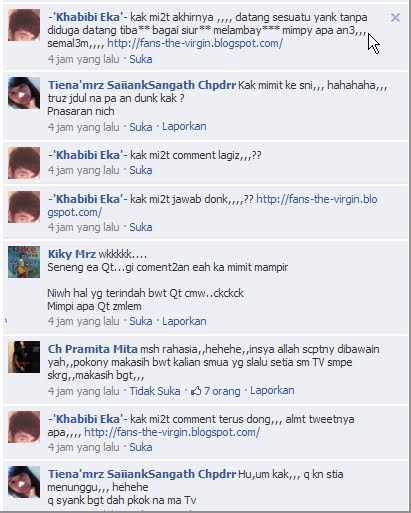Open Khabibi Eka's name on the 'comment terus' comment
Screen dimensions: 411x513
(88, 419)
